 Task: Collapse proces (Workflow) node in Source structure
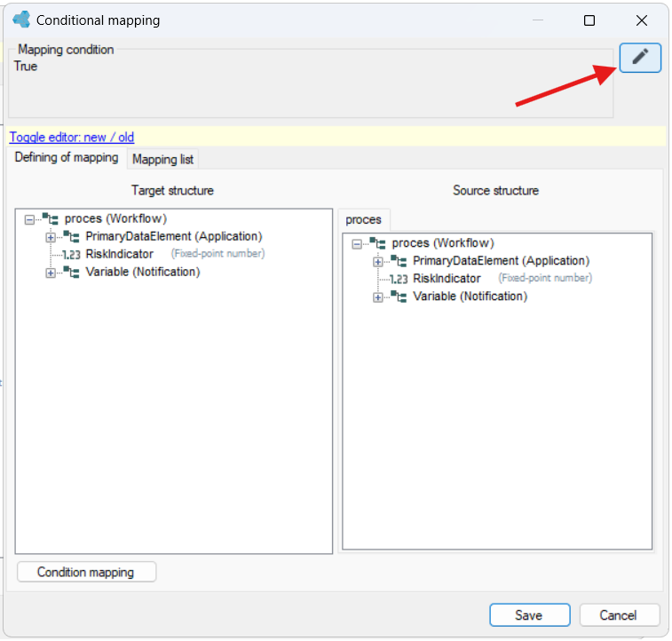click(357, 244)
